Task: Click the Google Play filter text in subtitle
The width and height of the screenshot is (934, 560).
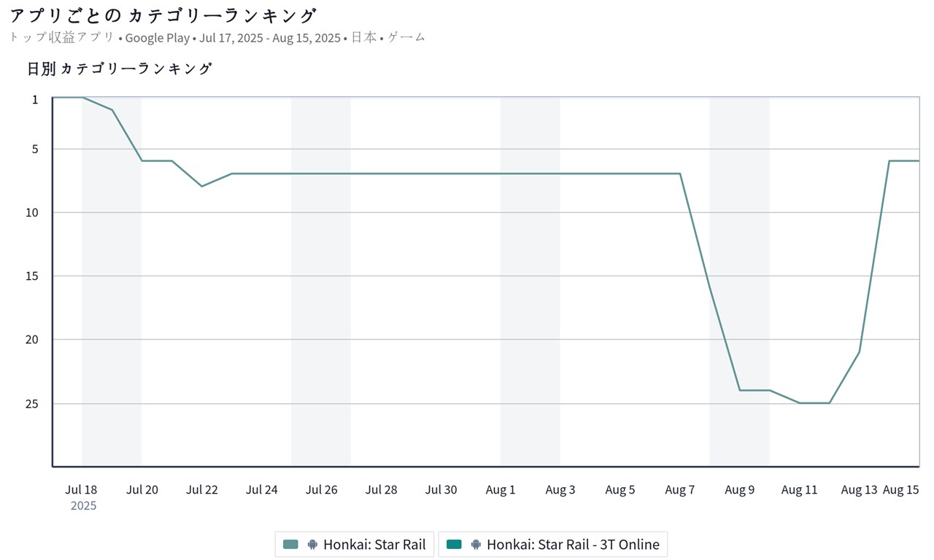Action: pyautogui.click(x=157, y=38)
